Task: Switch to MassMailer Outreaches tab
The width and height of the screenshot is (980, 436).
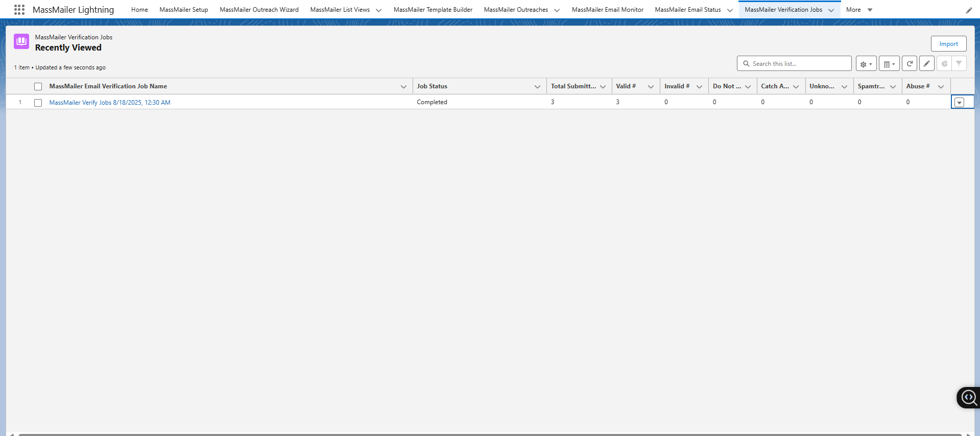Action: coord(516,10)
